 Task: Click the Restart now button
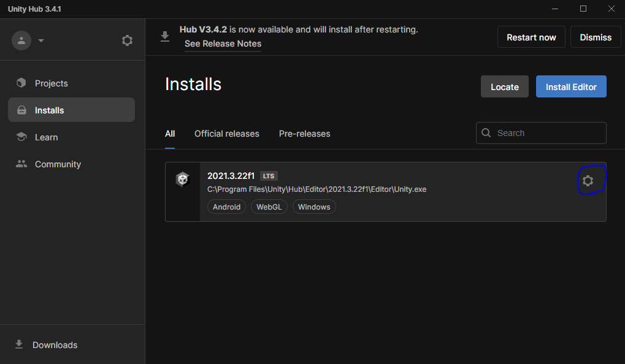tap(531, 37)
